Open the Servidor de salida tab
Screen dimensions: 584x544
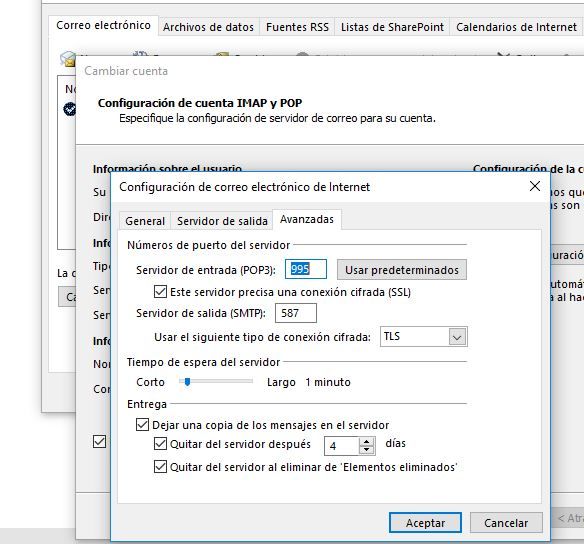tap(222, 221)
